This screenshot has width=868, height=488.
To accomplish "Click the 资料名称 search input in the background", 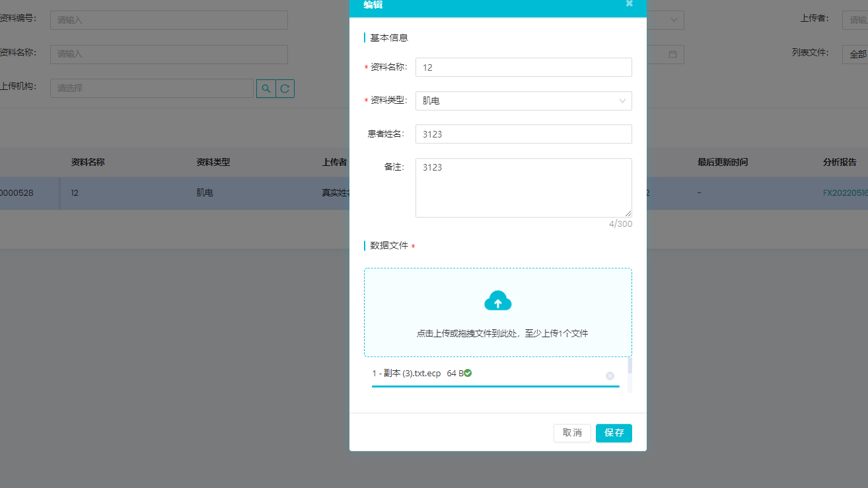I will tap(169, 54).
